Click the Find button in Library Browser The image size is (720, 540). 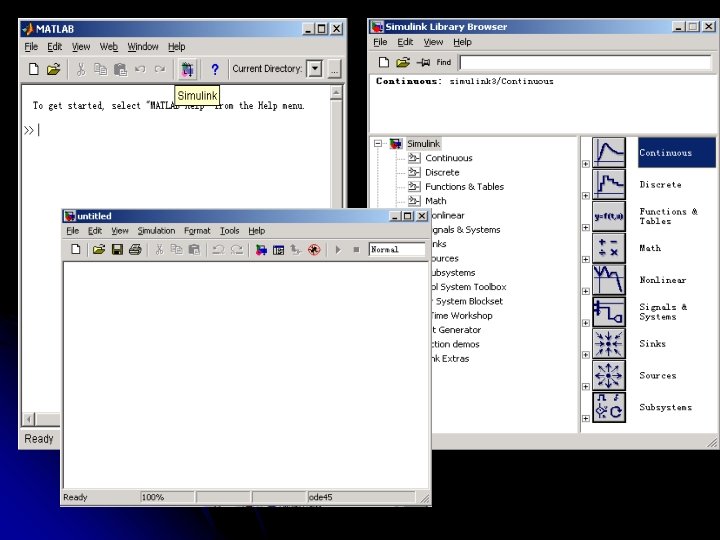(444, 62)
